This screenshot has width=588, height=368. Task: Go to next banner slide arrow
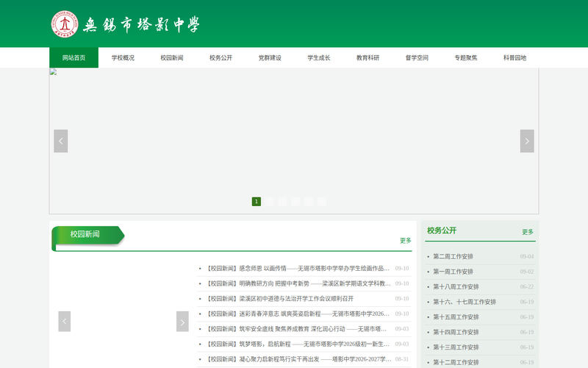pos(527,141)
